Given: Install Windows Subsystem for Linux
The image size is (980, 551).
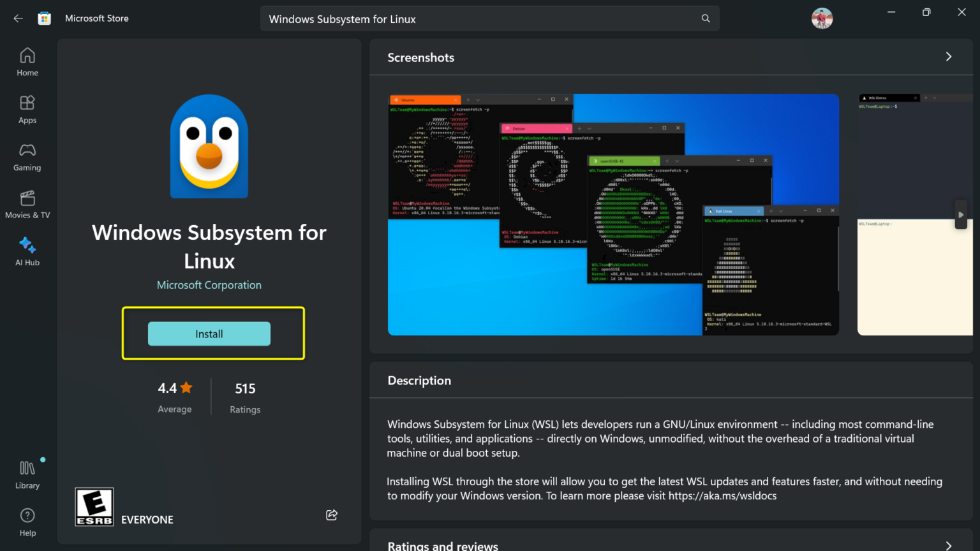Looking at the screenshot, I should point(209,334).
